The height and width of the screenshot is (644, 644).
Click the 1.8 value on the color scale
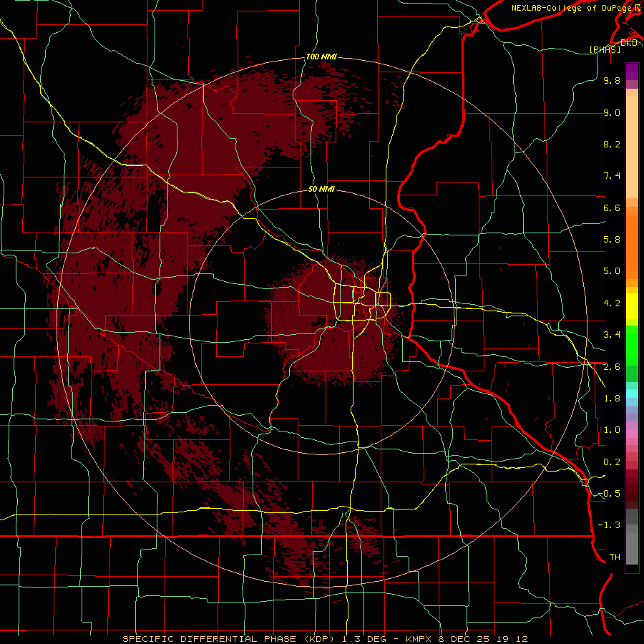point(612,399)
